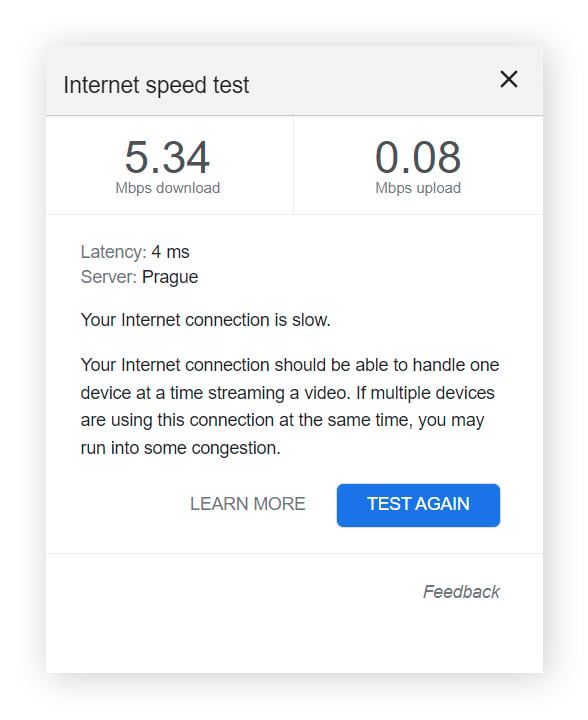
Task: Click the Prague server name
Action: 170,277
